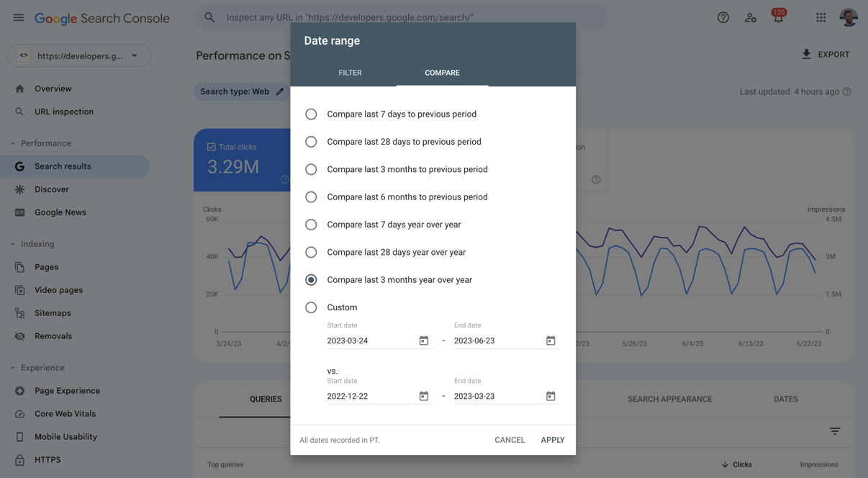The width and height of the screenshot is (868, 478).
Task: Open the Google apps grid
Action: coord(820,17)
